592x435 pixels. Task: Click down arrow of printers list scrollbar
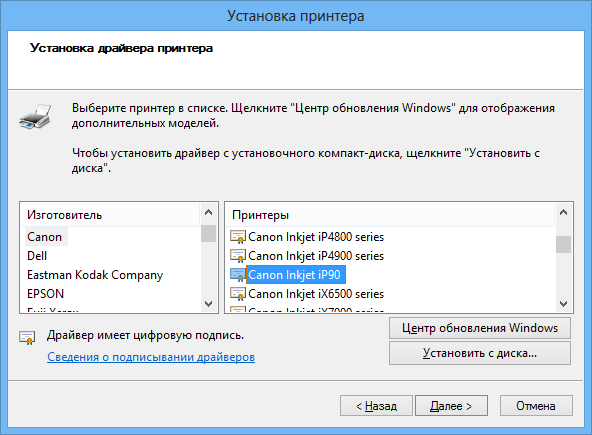click(x=563, y=303)
